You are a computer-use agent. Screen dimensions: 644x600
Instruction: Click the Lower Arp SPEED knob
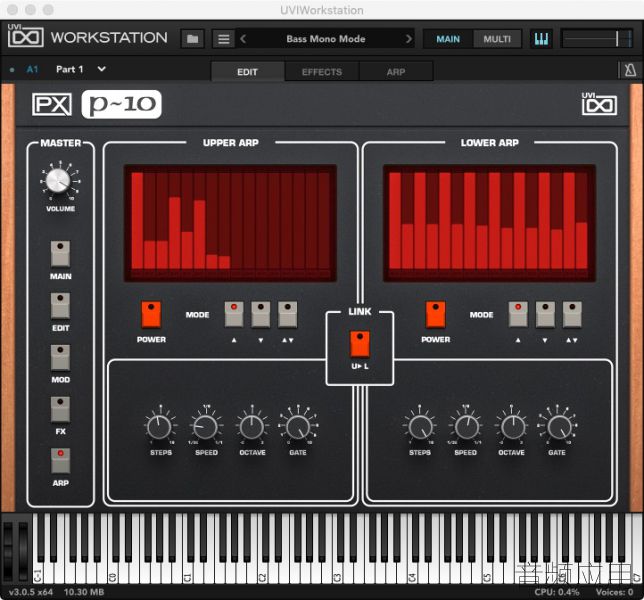[466, 427]
